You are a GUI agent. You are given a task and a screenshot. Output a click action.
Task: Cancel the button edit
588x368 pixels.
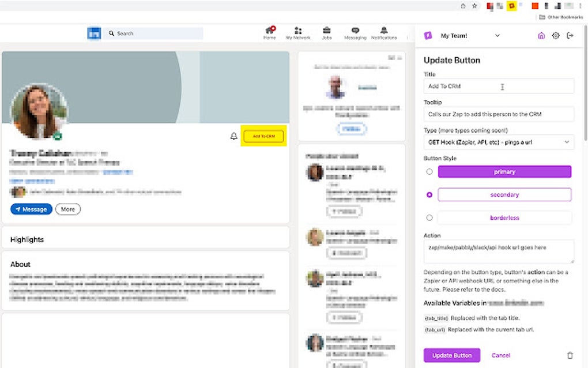click(500, 355)
